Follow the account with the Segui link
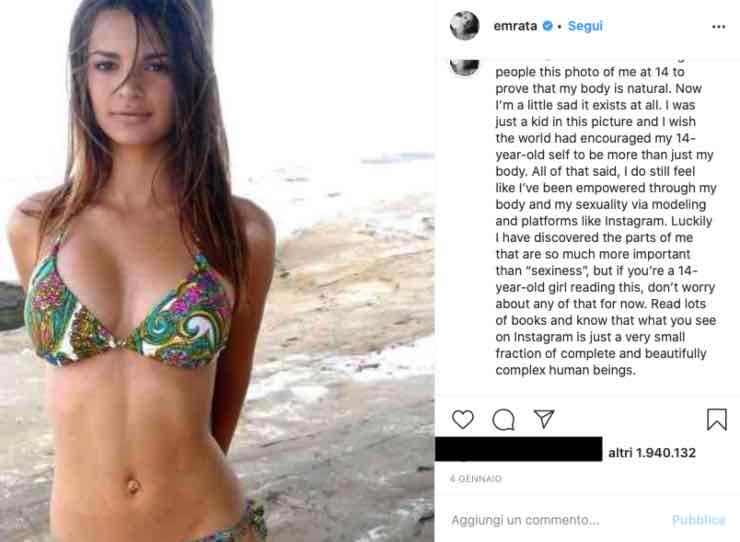 coord(585,26)
